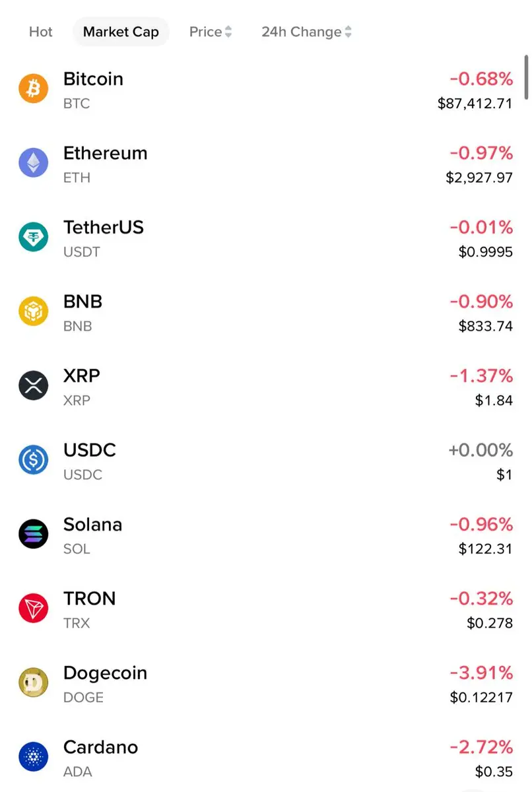532x792 pixels.
Task: Tap the Dogecoin Shiba coin icon
Action: [33, 682]
